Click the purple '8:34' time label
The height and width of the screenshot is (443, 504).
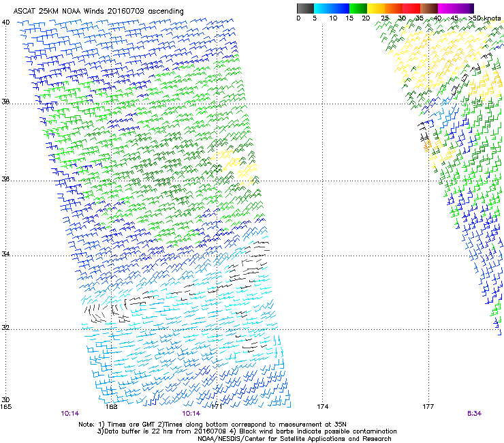click(x=475, y=414)
